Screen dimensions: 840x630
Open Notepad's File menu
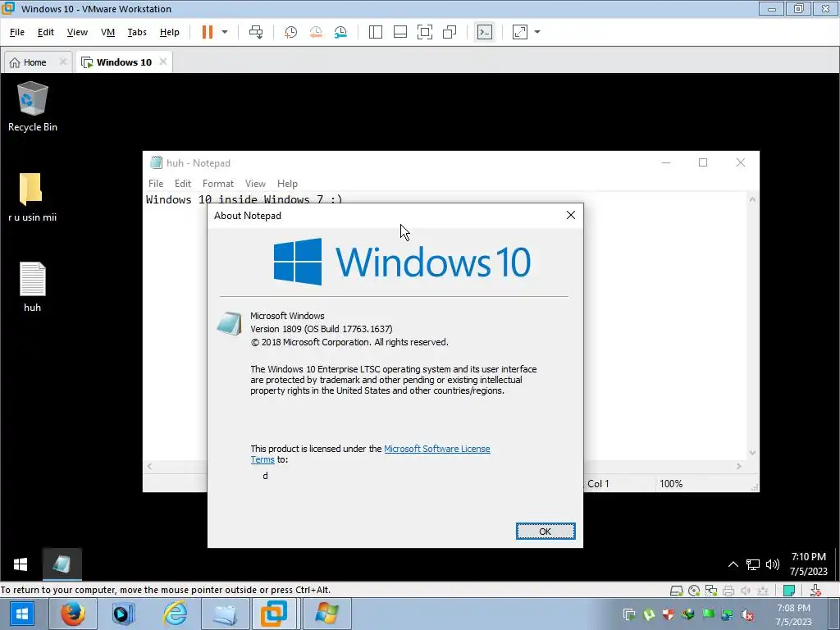click(x=156, y=184)
